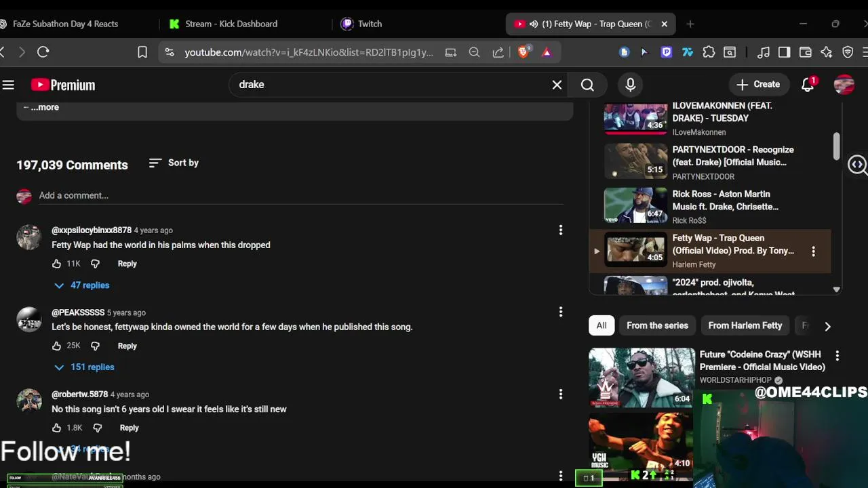Open options for Future Codeine Crazy video

(x=837, y=356)
